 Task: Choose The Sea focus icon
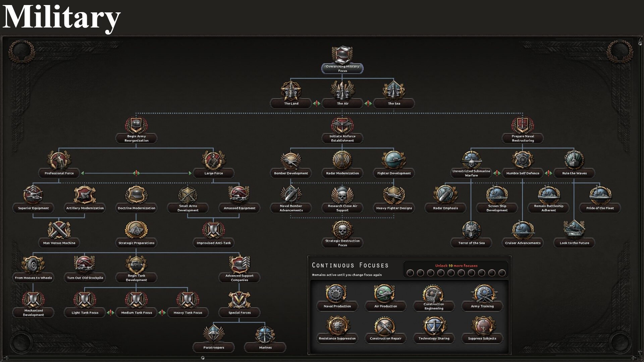pyautogui.click(x=394, y=90)
